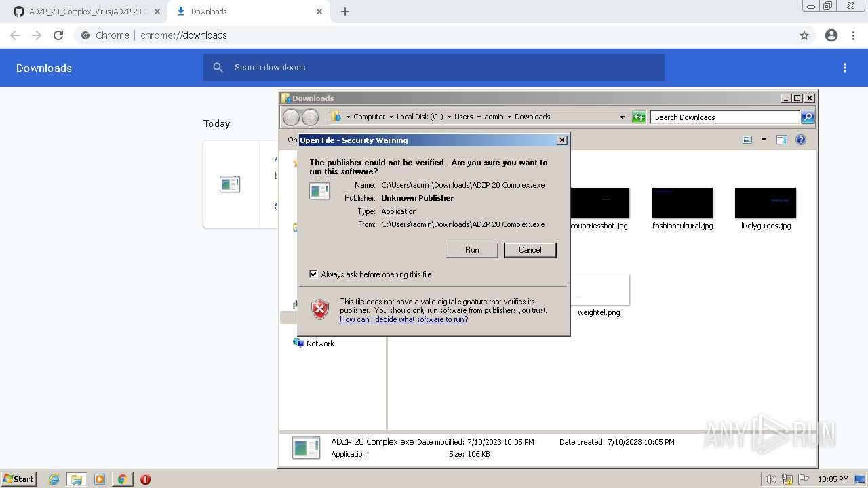Click Chrome forward arrow
The image size is (868, 488).
tap(37, 35)
